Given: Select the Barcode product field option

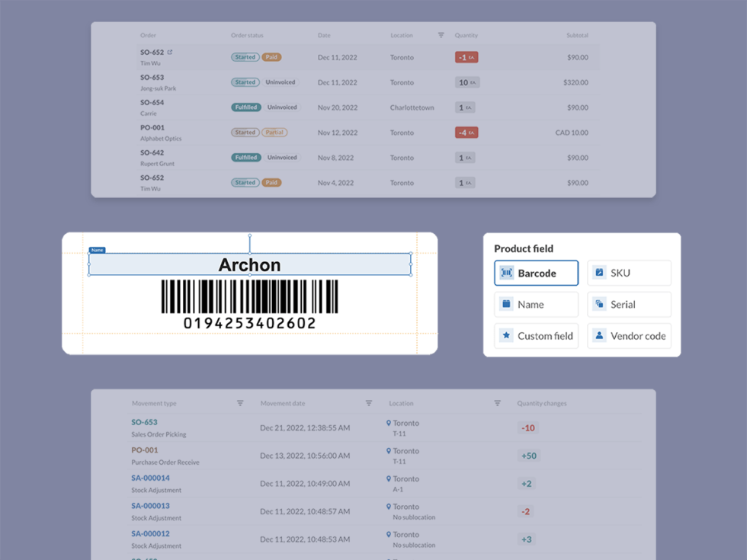Looking at the screenshot, I should [x=536, y=272].
